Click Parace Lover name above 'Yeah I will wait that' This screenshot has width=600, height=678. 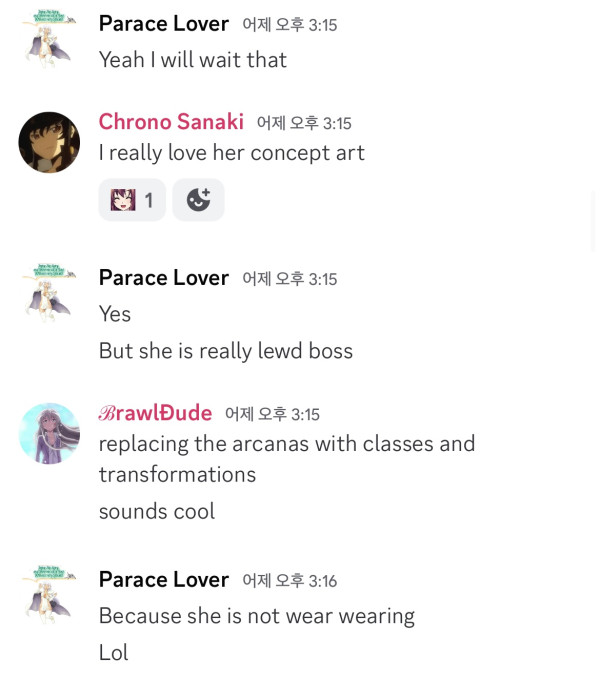[164, 23]
